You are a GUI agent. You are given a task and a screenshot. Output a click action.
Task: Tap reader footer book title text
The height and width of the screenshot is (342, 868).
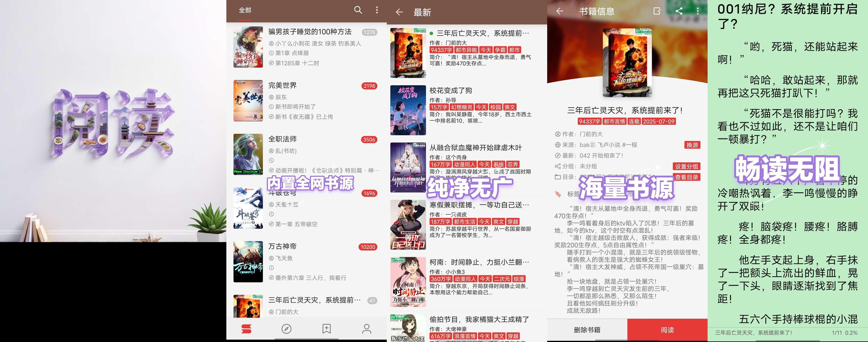[753, 333]
